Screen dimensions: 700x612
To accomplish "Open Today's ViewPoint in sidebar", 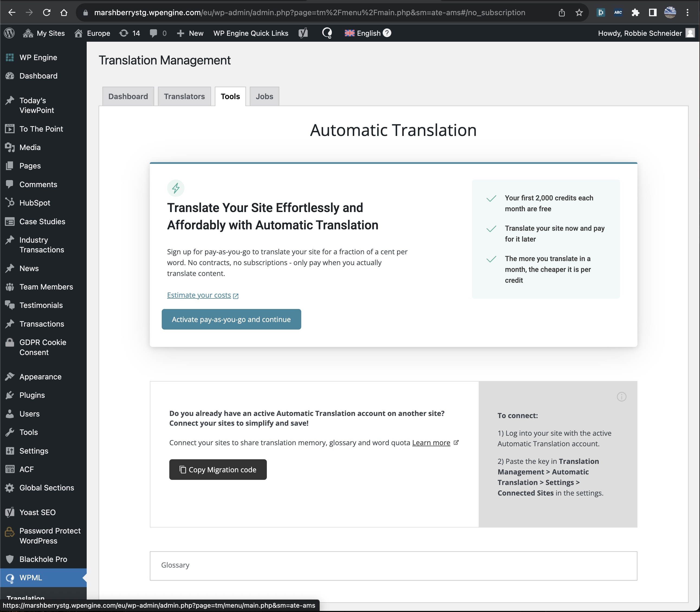I will (x=43, y=105).
